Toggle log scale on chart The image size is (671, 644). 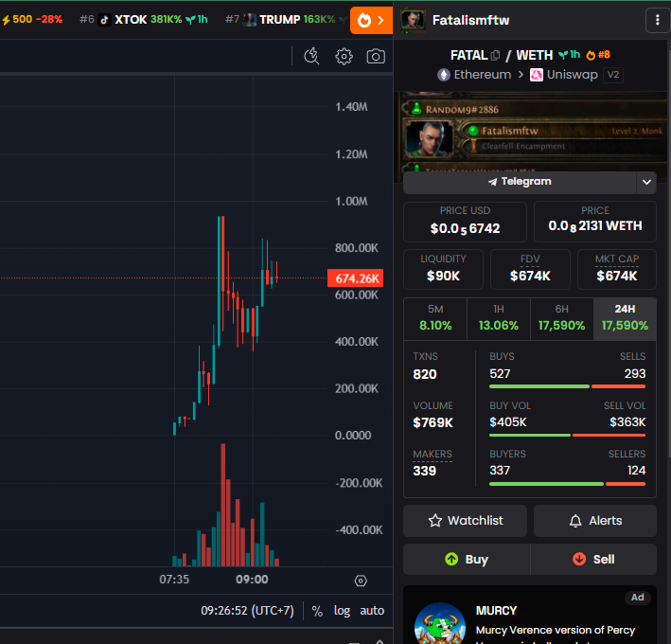(x=342, y=611)
